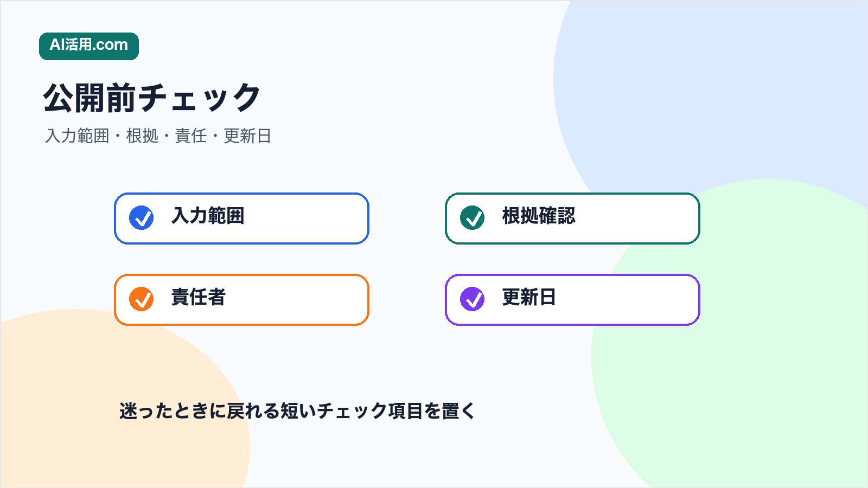The height and width of the screenshot is (488, 868).
Task: Select the 更新日 card
Action: click(572, 300)
